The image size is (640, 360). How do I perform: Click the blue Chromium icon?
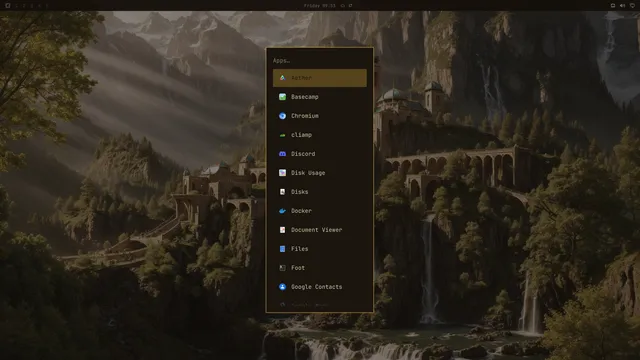tap(282, 116)
